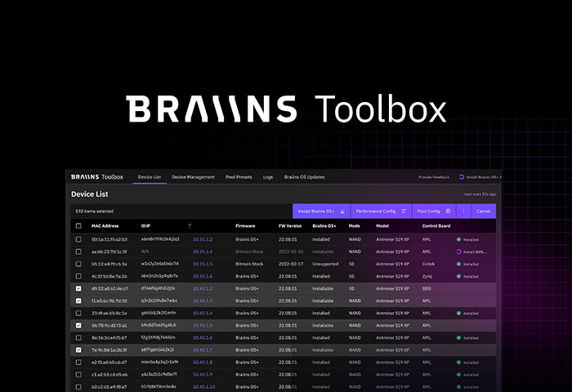Click the '192 items selected' label

point(95,212)
